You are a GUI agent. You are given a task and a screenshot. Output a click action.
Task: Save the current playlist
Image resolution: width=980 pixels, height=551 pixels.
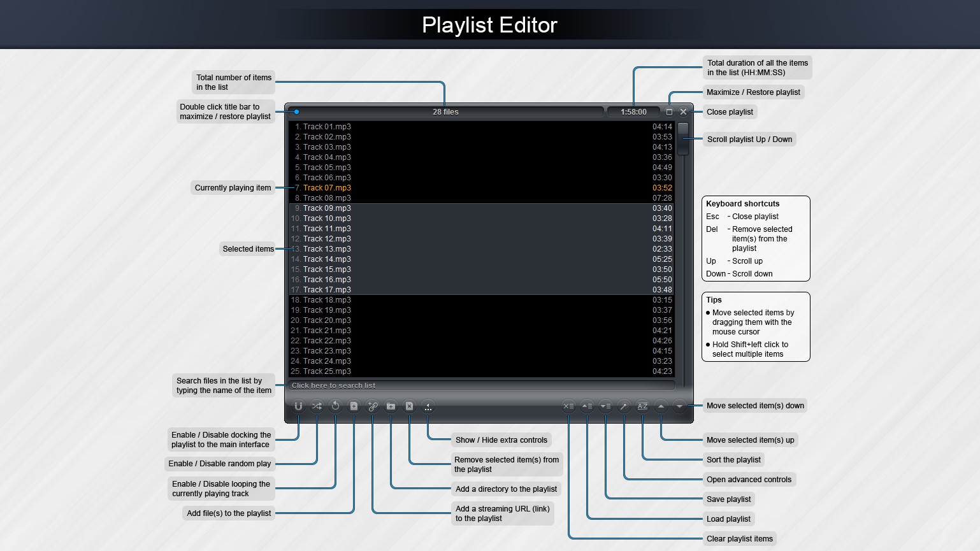pos(605,406)
